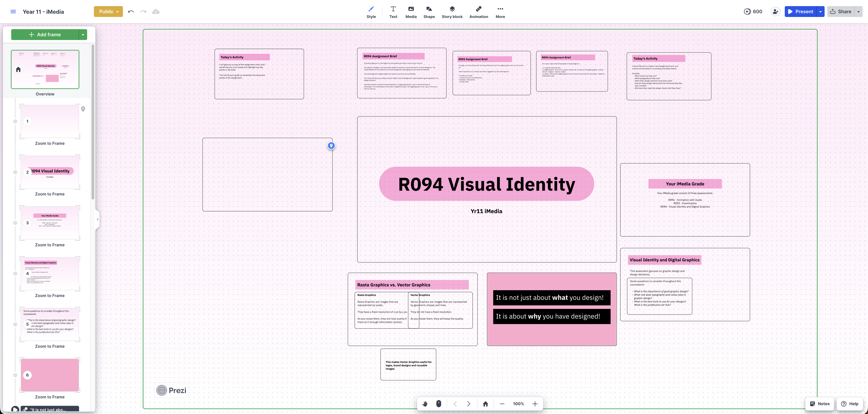Check cloud save status icon

[156, 12]
